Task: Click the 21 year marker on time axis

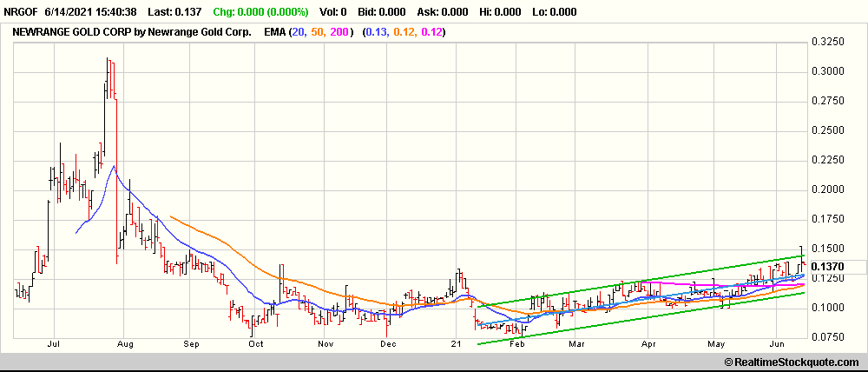Action: click(x=457, y=345)
